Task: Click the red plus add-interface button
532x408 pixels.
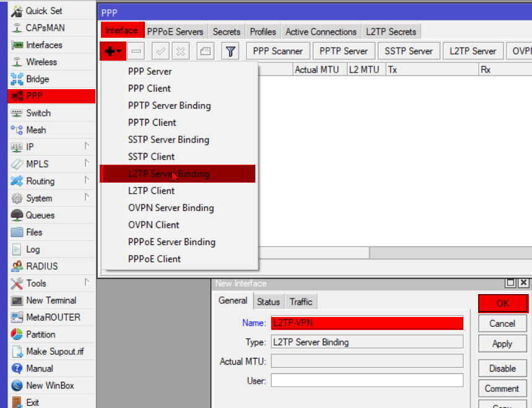Action: click(x=112, y=51)
